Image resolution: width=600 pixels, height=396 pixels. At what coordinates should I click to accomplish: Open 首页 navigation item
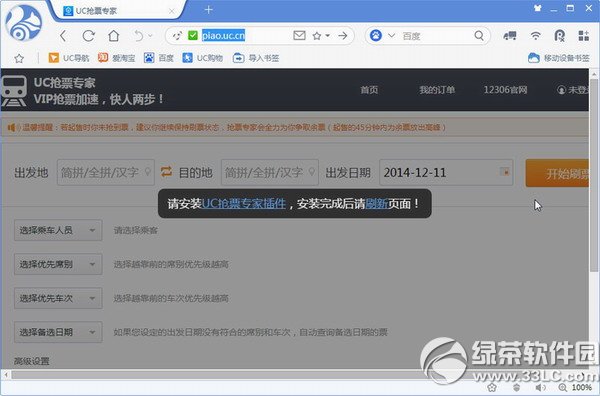(369, 90)
